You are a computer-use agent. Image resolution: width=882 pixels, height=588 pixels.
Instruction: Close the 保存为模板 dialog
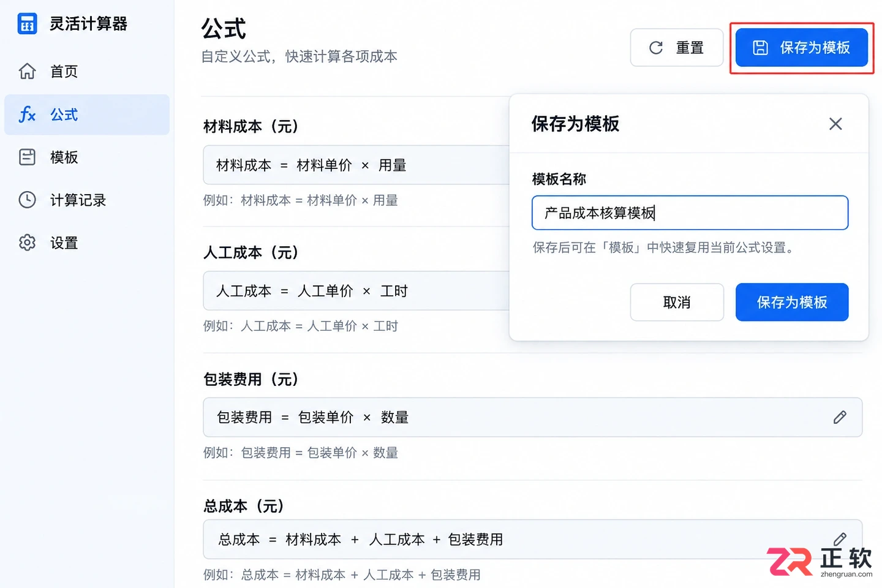(x=835, y=124)
